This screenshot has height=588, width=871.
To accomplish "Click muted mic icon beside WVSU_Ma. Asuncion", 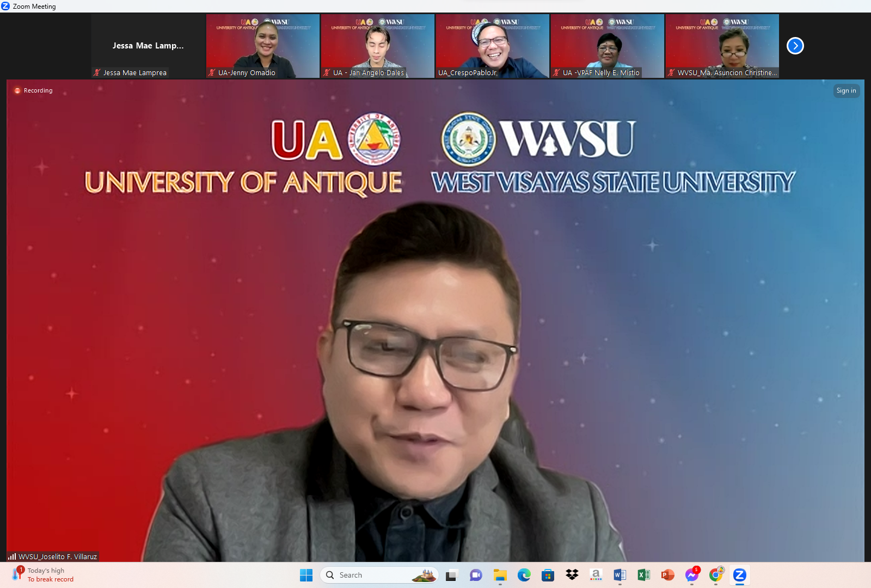I will [671, 72].
